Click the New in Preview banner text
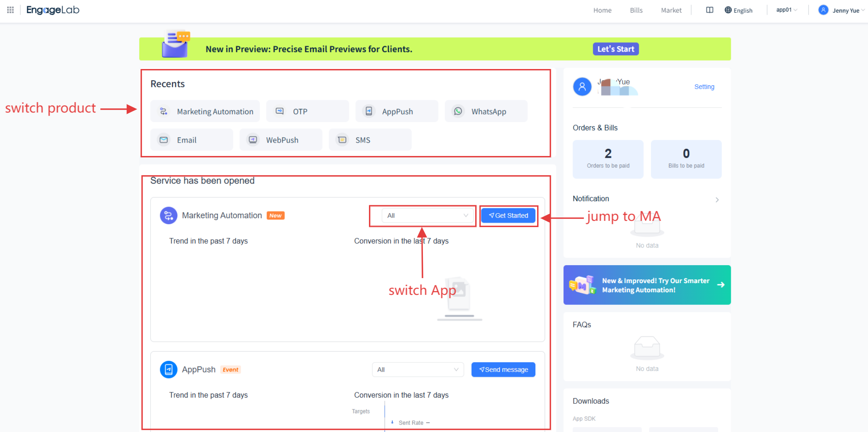The image size is (868, 432). point(309,49)
